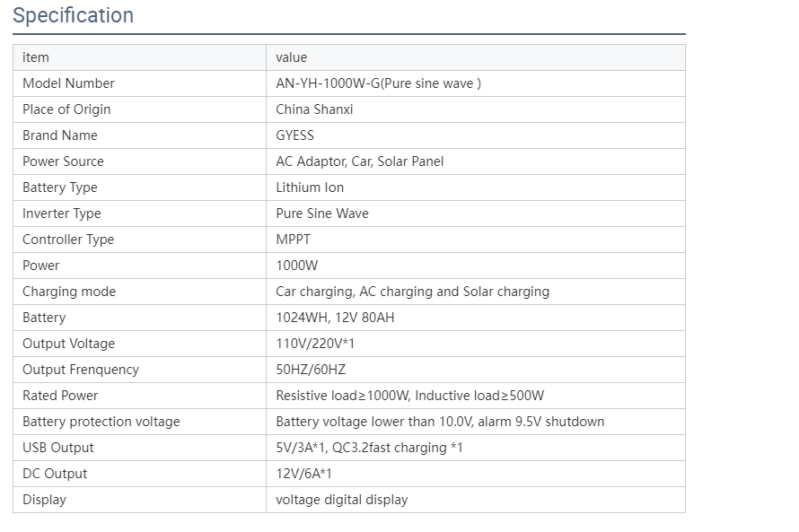799x532 pixels.
Task: Select the China Shanxi value cell
Action: tap(314, 109)
